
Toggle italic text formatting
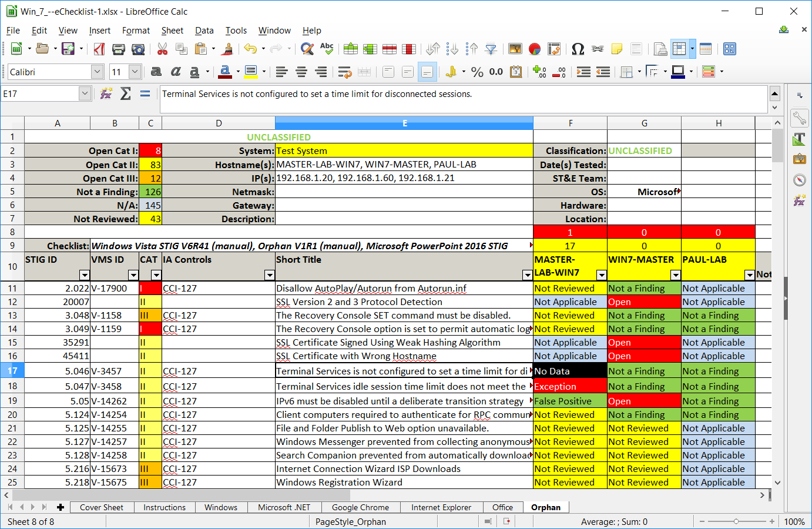pyautogui.click(x=175, y=72)
